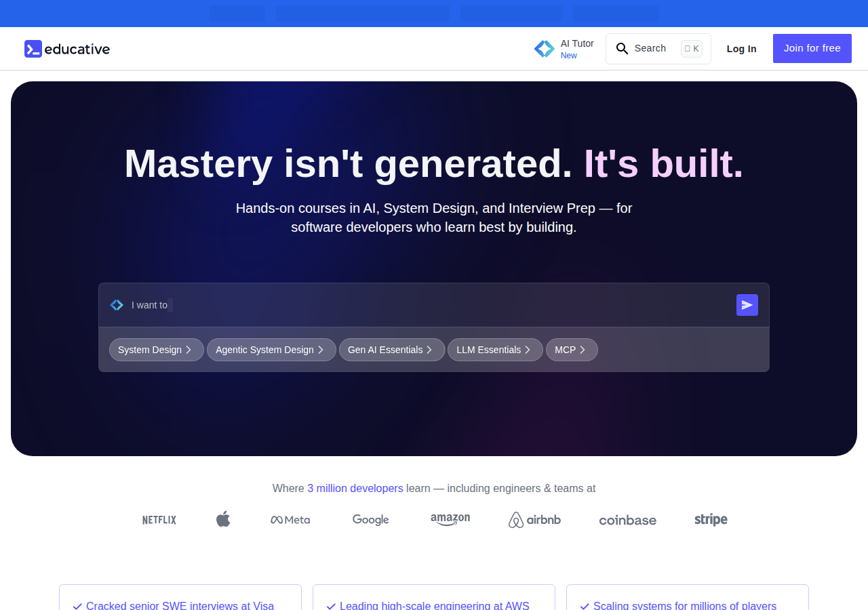The image size is (868, 610).
Task: Click the Airbnb logo
Action: coord(534,520)
